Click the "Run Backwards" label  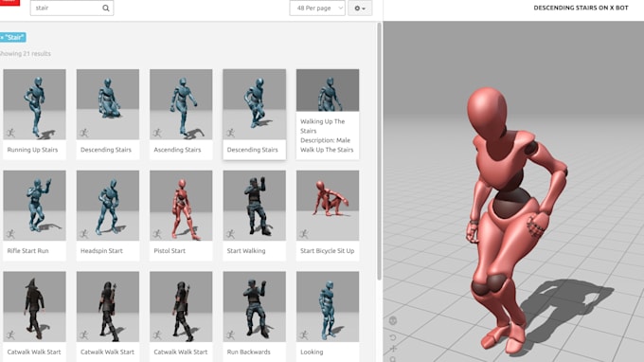tap(248, 352)
